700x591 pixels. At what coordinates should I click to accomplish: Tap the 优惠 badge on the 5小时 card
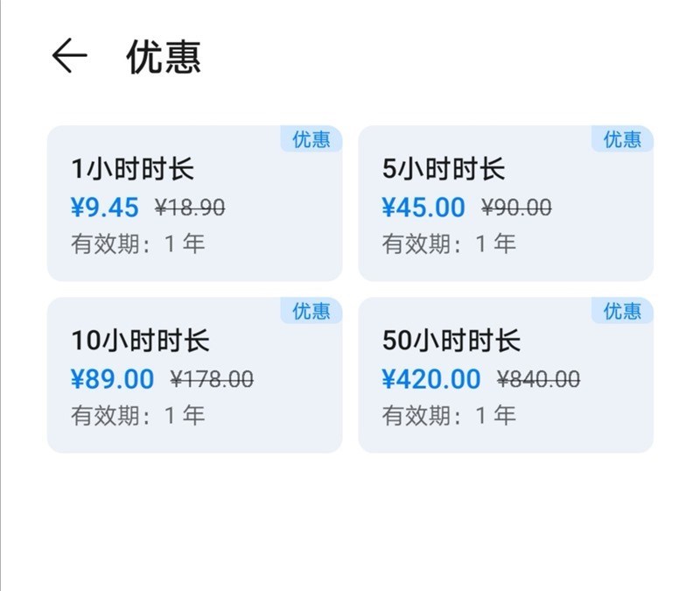pos(623,139)
